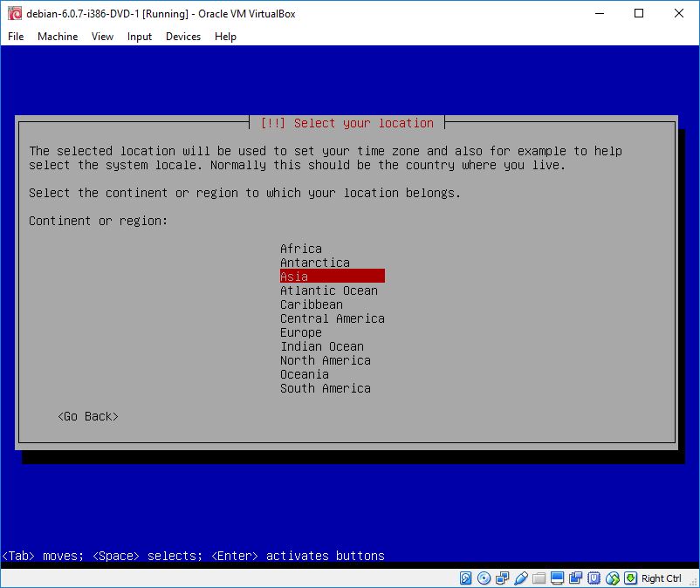This screenshot has width=700, height=588.
Task: Open the Devices menu
Action: (183, 37)
